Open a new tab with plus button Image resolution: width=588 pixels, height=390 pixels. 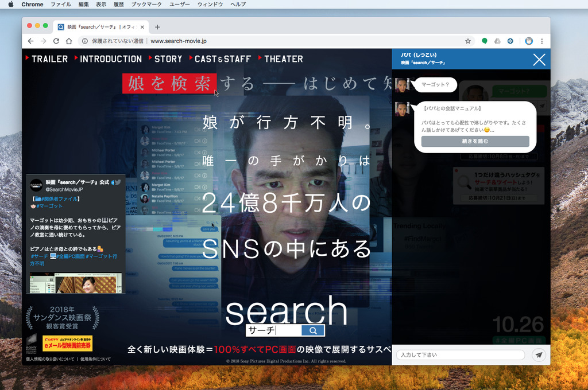point(157,27)
